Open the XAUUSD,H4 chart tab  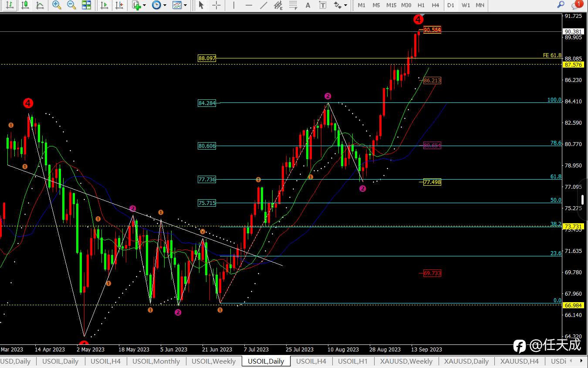pyautogui.click(x=519, y=361)
